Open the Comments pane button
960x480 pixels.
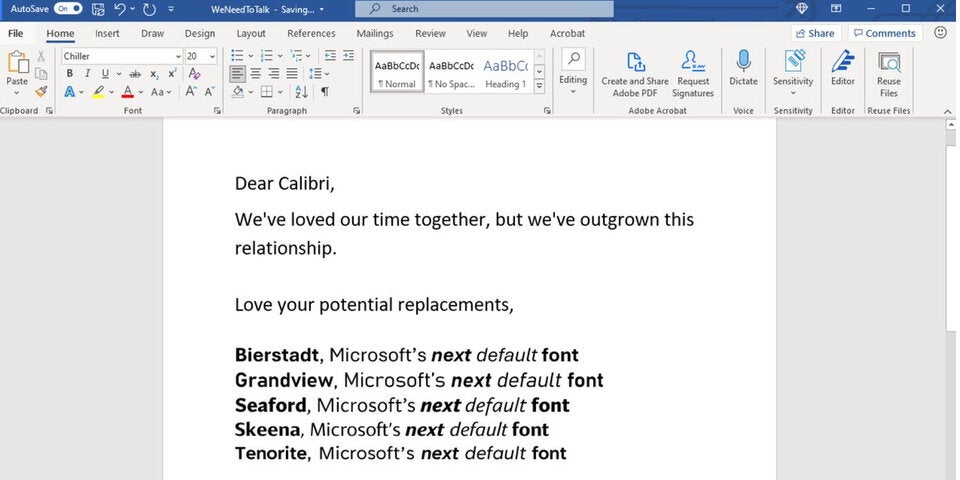point(885,33)
